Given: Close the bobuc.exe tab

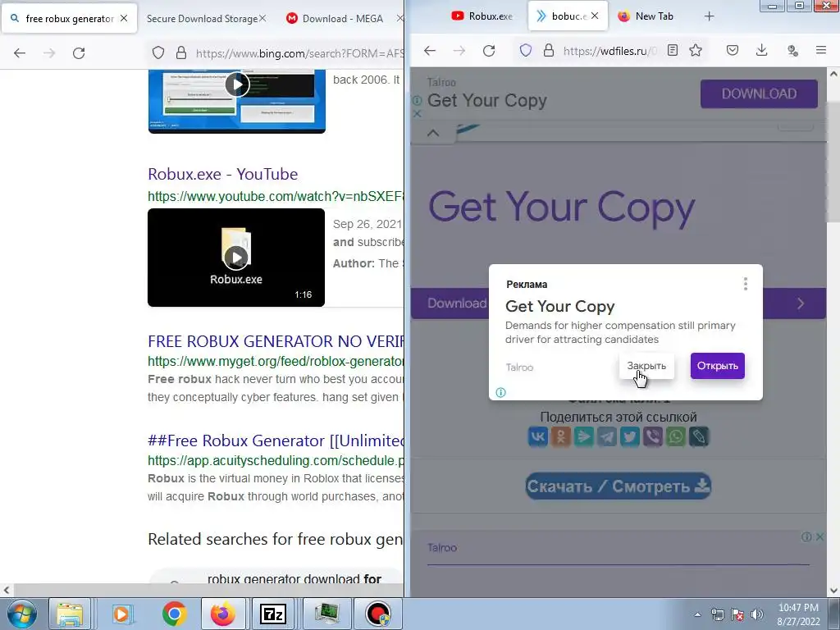Looking at the screenshot, I should (595, 16).
